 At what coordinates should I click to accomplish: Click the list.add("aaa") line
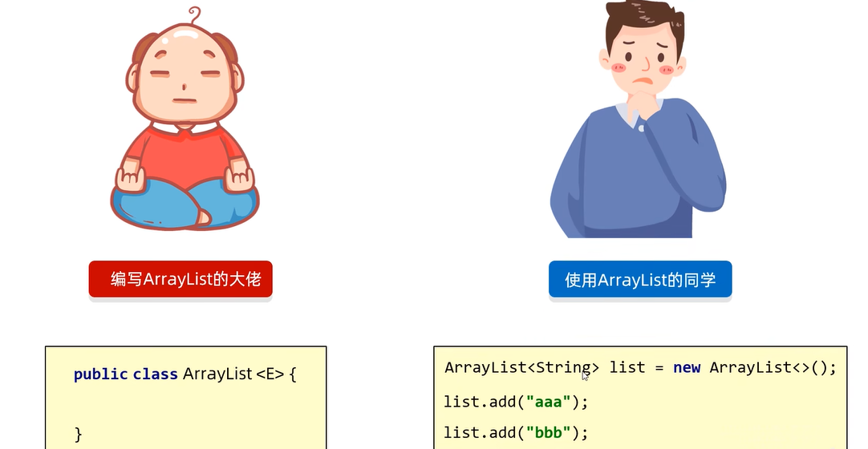pyautogui.click(x=516, y=402)
